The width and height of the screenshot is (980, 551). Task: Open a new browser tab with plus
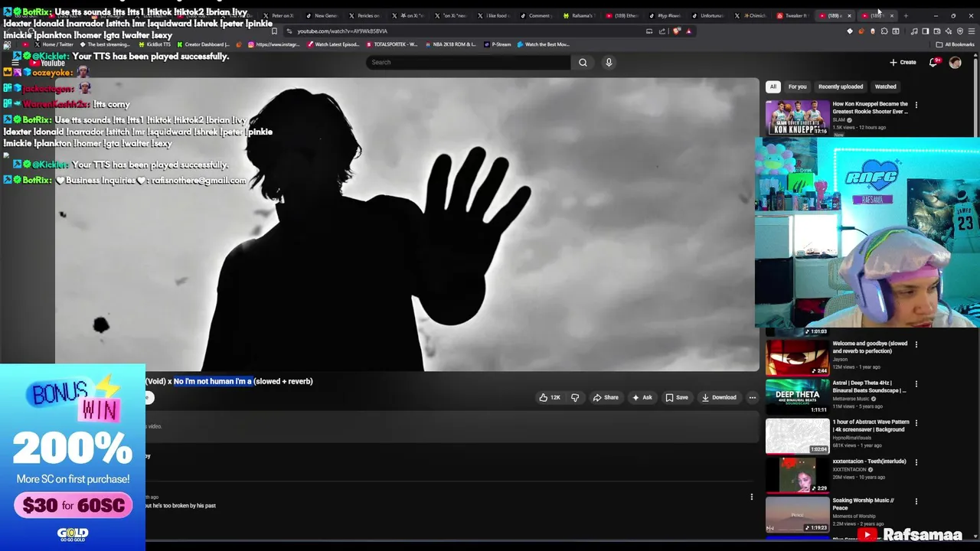(906, 15)
